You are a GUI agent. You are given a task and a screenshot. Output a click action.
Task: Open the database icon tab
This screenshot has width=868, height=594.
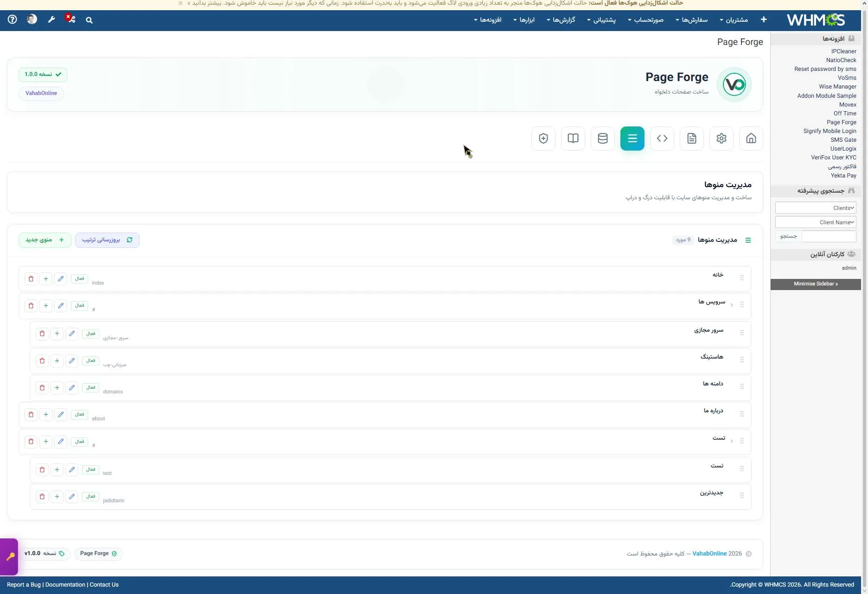pos(603,138)
